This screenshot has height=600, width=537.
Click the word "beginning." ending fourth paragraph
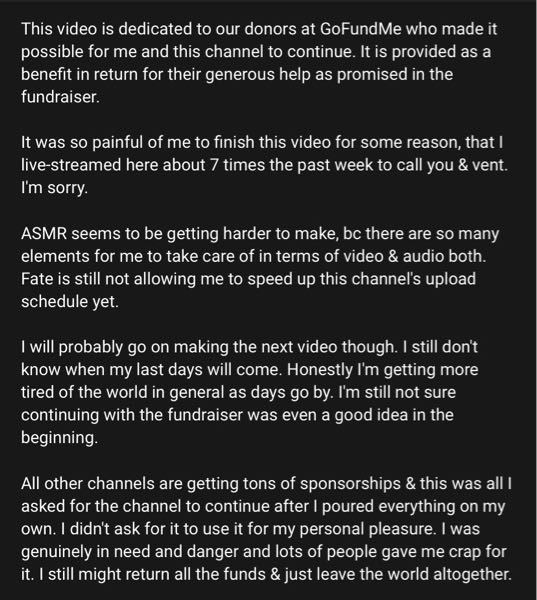tap(59, 438)
